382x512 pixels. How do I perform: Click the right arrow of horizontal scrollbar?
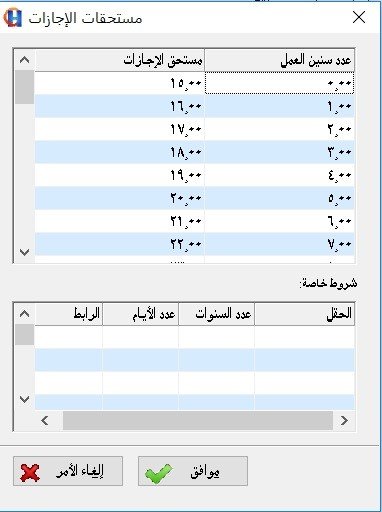[x=344, y=420]
